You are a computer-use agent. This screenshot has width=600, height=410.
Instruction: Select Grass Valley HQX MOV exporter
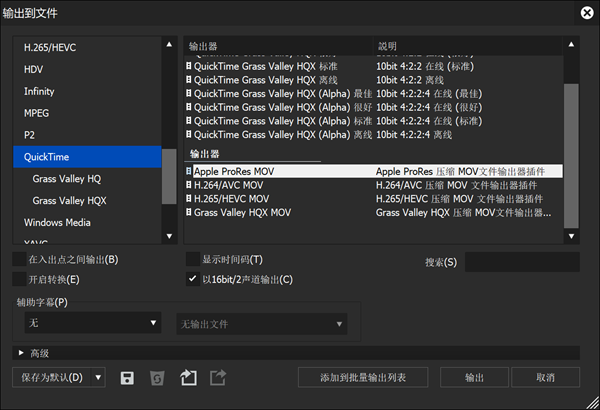point(374,212)
